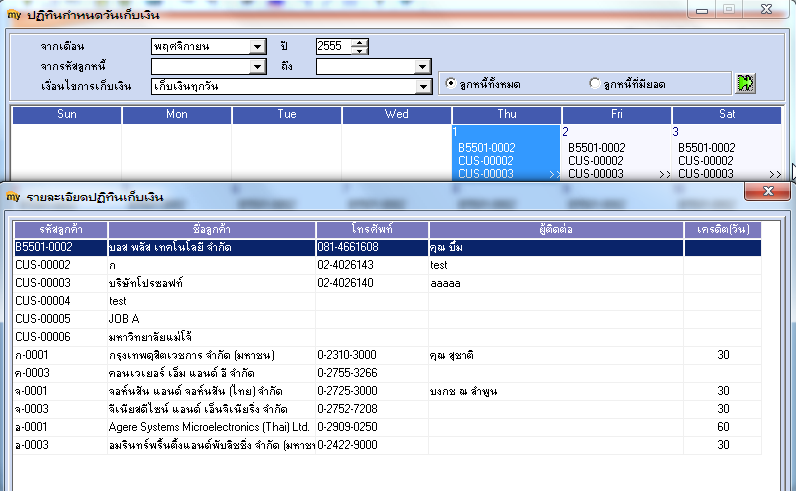
Task: Open the month dropdown showing พฤศจิกายน
Action: tap(257, 47)
